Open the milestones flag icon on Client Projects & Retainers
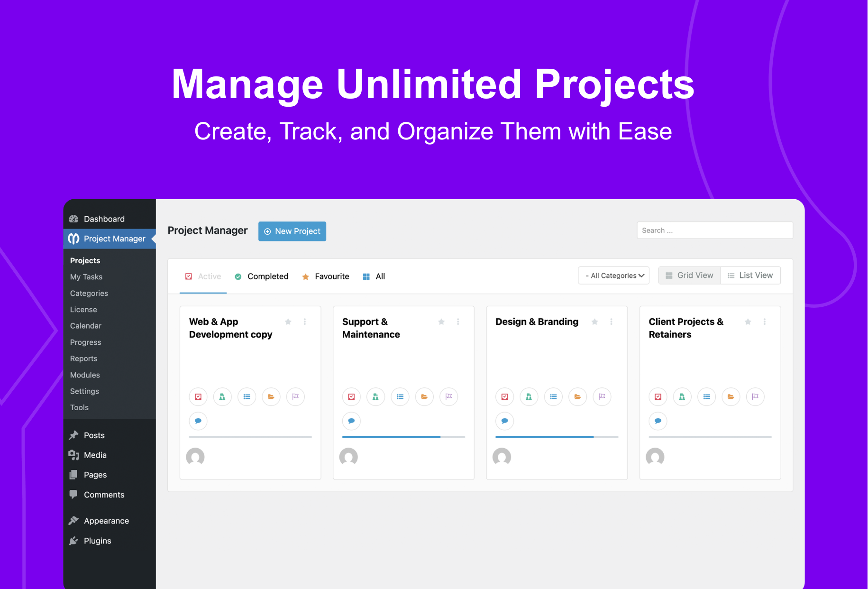868x589 pixels. 755,396
